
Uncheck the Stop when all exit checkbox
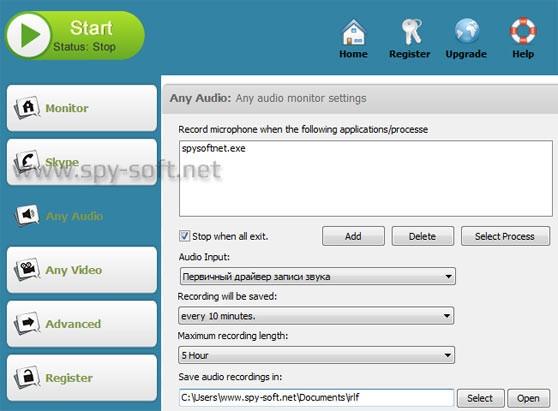point(184,236)
